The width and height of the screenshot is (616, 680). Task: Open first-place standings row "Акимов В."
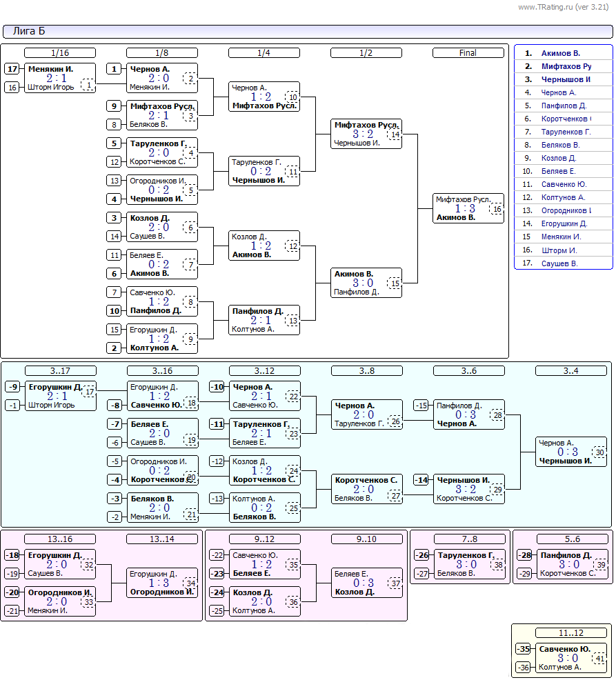(x=563, y=53)
